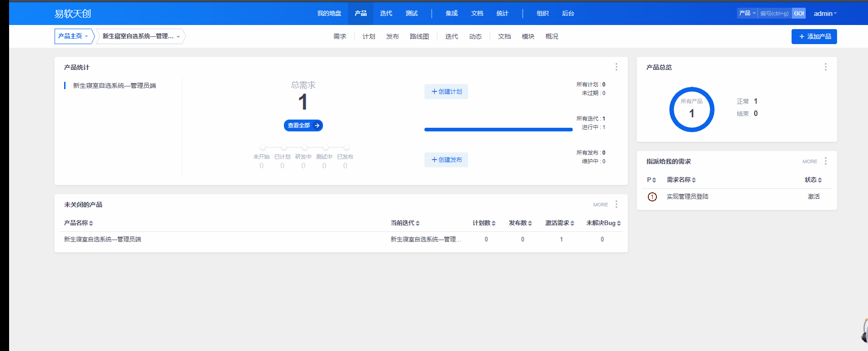Open the 指派给我的需求 block options menu
Image resolution: width=868 pixels, height=351 pixels.
tap(826, 161)
